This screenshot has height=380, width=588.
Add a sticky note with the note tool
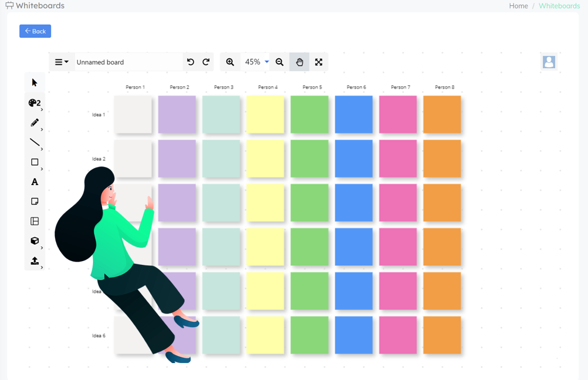(34, 201)
